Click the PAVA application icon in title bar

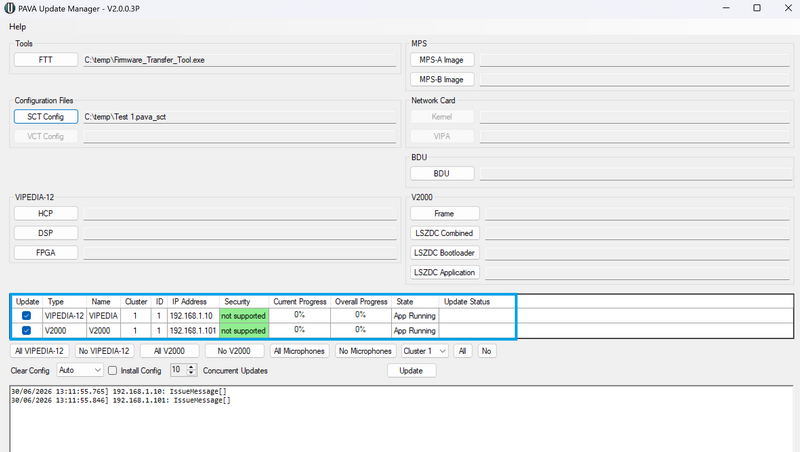click(x=10, y=8)
